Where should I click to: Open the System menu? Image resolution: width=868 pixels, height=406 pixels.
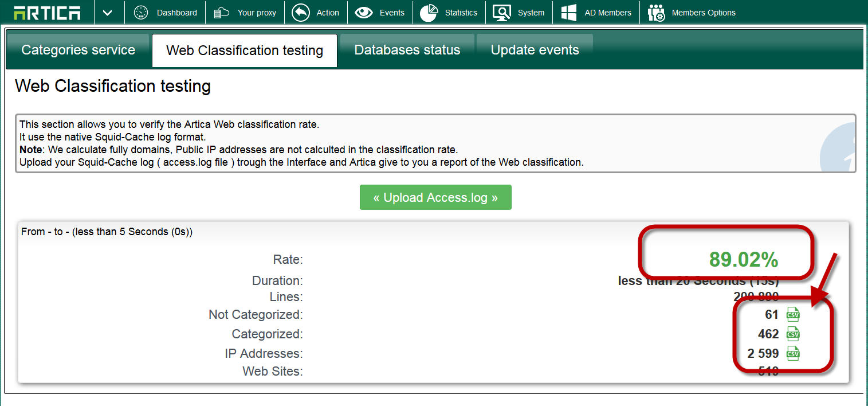click(x=519, y=13)
